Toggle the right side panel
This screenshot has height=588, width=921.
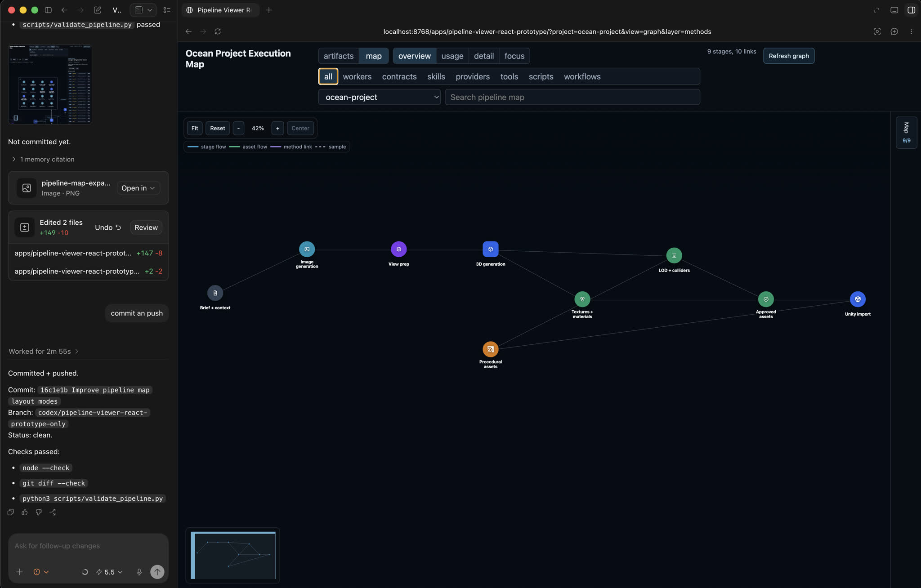pyautogui.click(x=911, y=10)
